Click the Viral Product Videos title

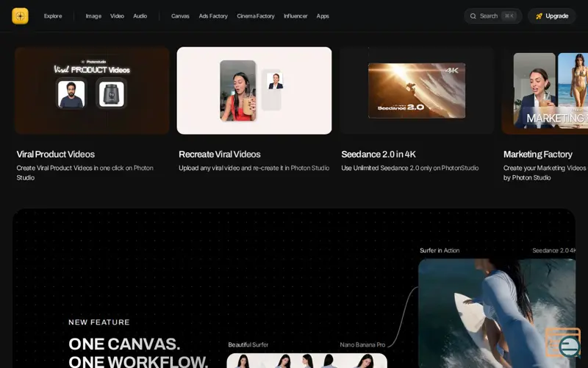(56, 155)
